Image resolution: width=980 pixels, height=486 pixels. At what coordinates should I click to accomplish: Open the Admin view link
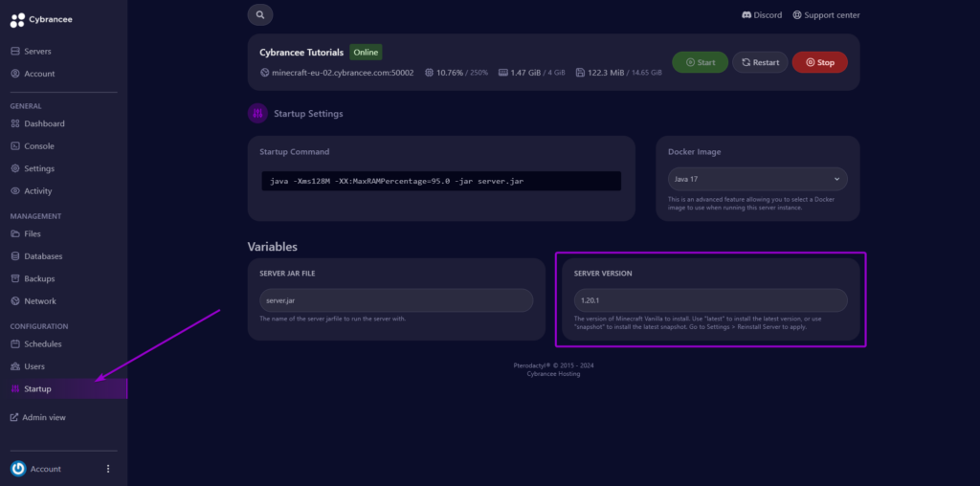[x=37, y=417]
